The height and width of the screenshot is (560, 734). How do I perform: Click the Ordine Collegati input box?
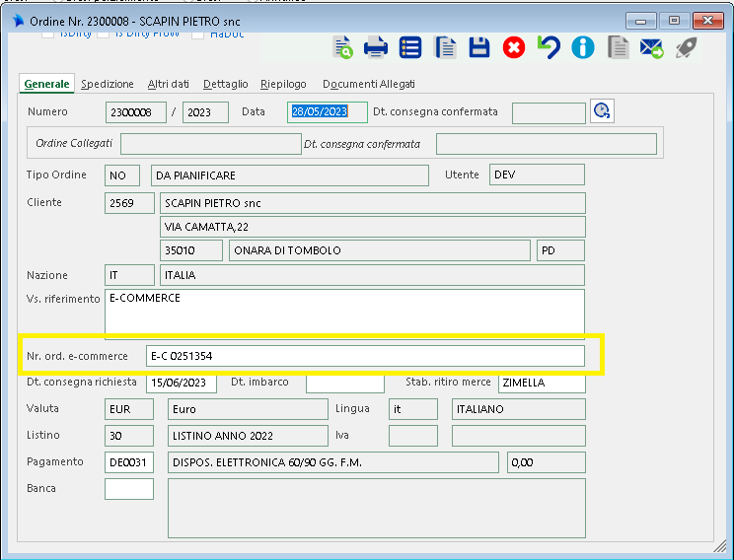(x=211, y=144)
